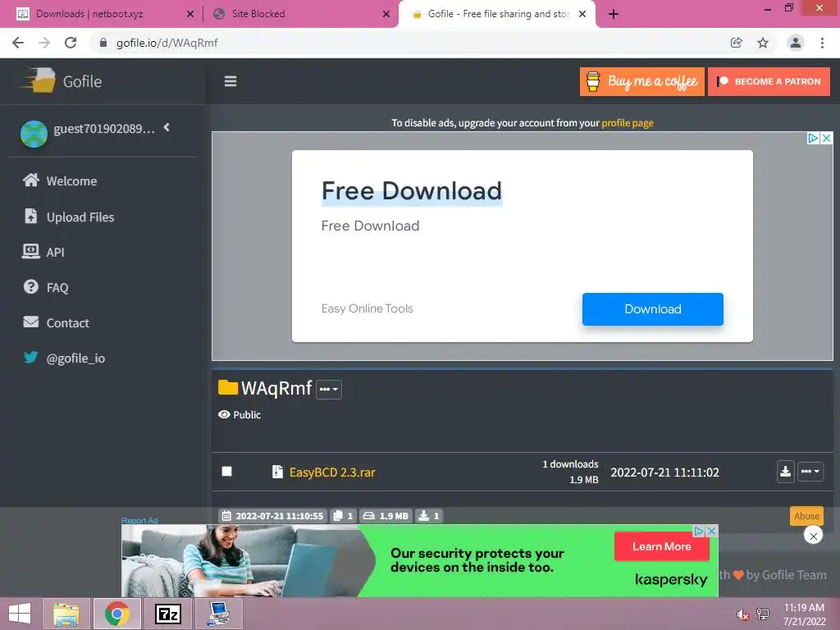Click the computer app icon in taskbar
Image resolution: width=840 pixels, height=630 pixels.
[218, 614]
